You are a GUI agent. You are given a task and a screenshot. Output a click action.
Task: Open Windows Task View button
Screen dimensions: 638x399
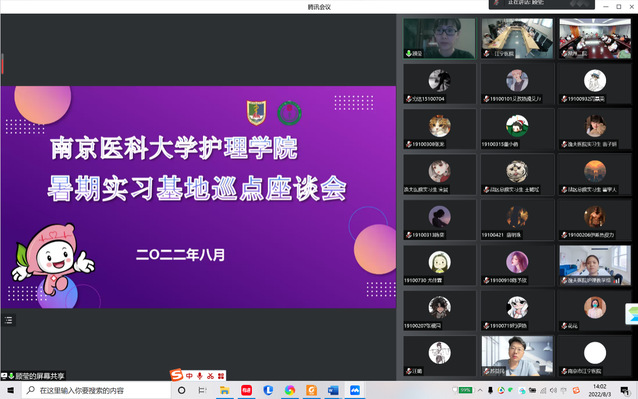click(x=202, y=390)
